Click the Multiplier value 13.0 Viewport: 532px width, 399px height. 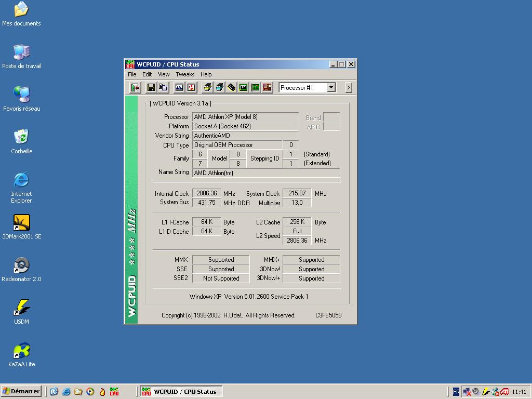pyautogui.click(x=297, y=202)
